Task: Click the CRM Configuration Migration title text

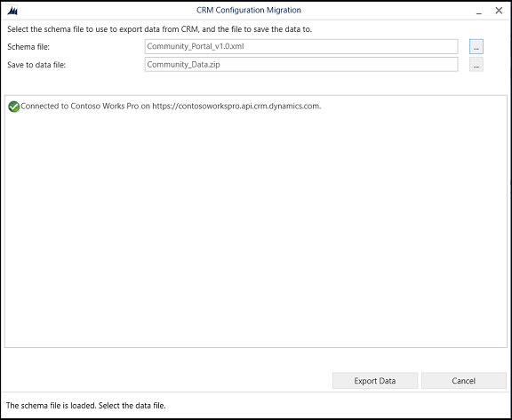Action: click(249, 10)
